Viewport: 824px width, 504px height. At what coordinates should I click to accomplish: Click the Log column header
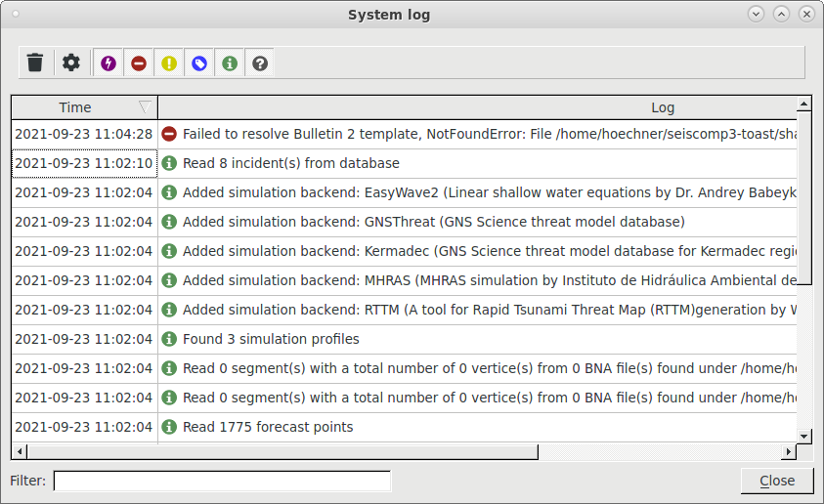[x=477, y=107]
